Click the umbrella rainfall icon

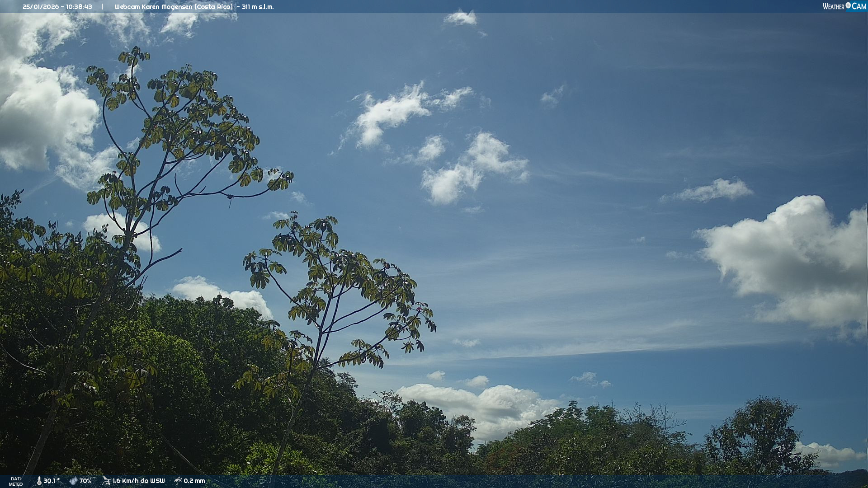[178, 481]
